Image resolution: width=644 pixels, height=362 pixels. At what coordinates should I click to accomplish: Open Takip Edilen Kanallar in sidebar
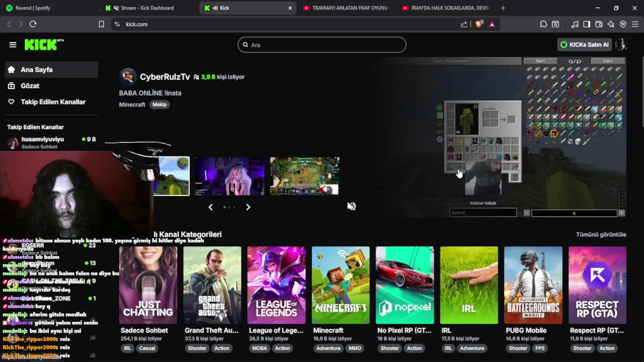pyautogui.click(x=51, y=102)
